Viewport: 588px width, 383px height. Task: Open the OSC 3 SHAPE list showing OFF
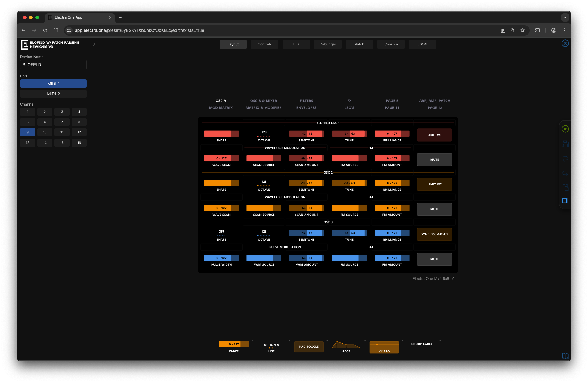tap(221, 235)
